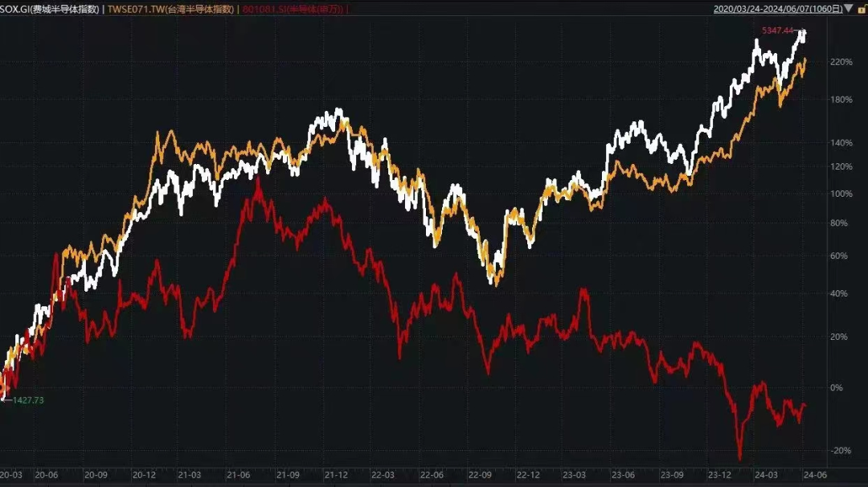Click the -20% label on percentage axis
The width and height of the screenshot is (868, 487).
point(841,450)
